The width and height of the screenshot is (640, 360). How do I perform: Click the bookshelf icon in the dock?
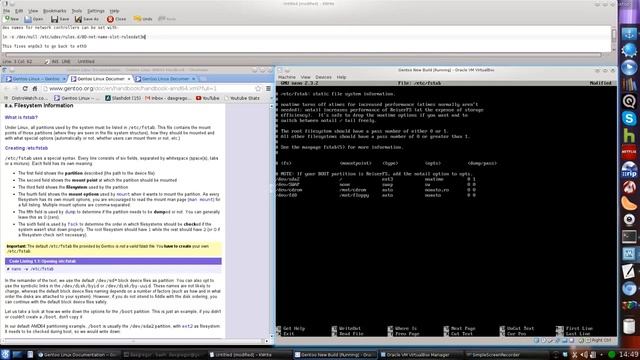coord(629,84)
